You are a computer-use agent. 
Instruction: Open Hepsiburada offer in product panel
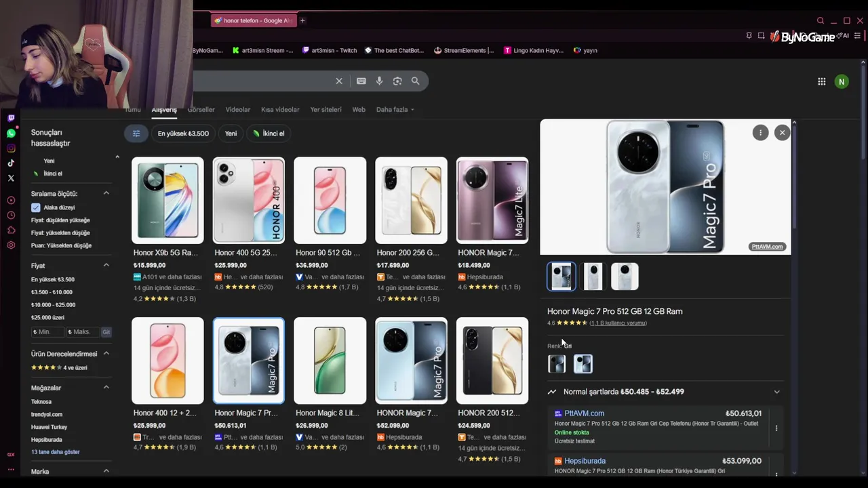(x=585, y=461)
